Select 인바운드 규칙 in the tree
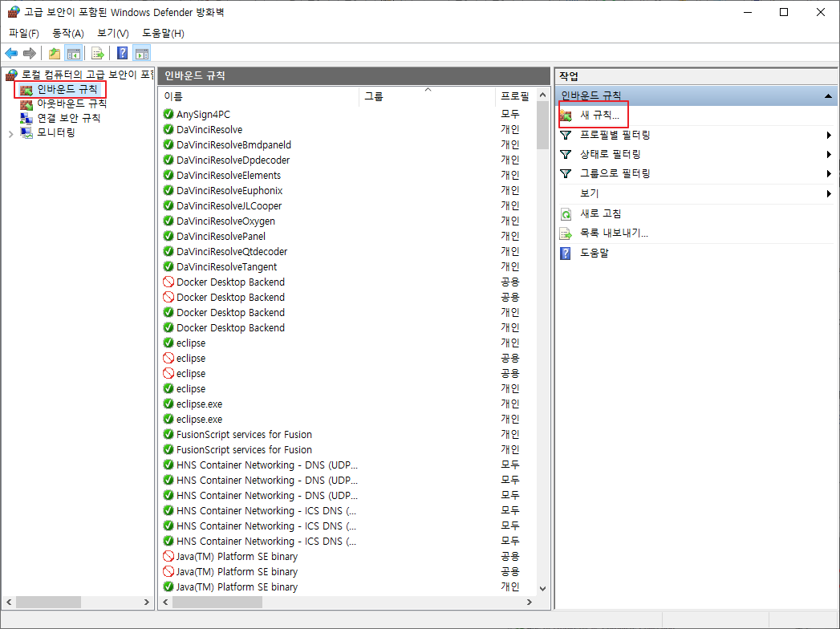Screen dimensions: 840x629 click(x=67, y=89)
